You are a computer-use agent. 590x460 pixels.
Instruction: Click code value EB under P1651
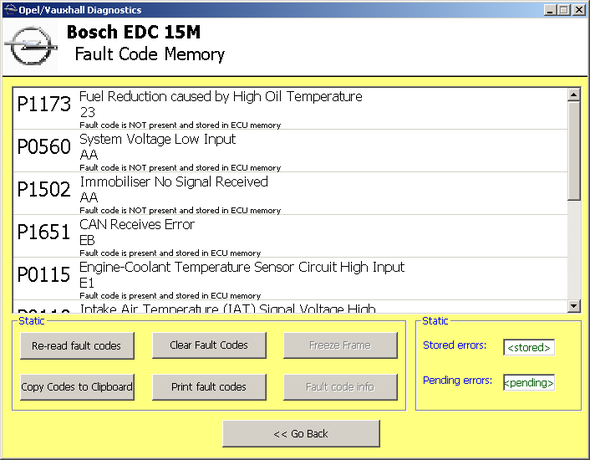click(87, 240)
